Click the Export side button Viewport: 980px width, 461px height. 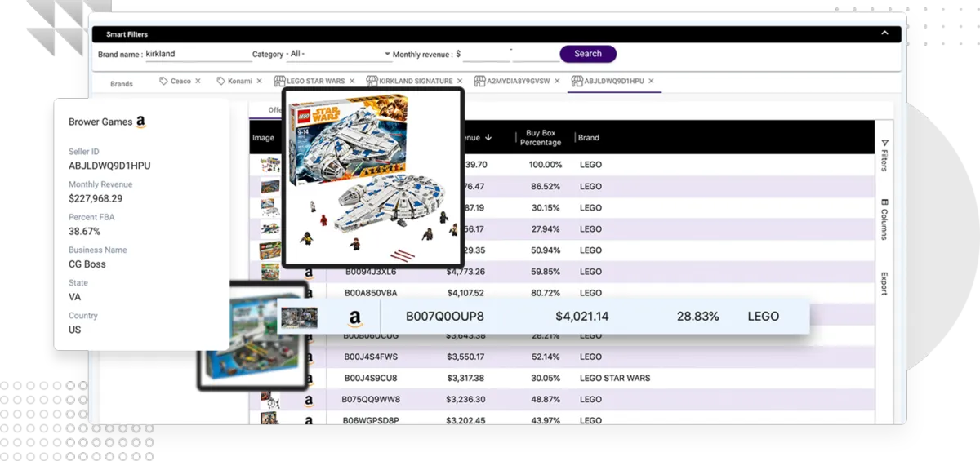(x=884, y=283)
